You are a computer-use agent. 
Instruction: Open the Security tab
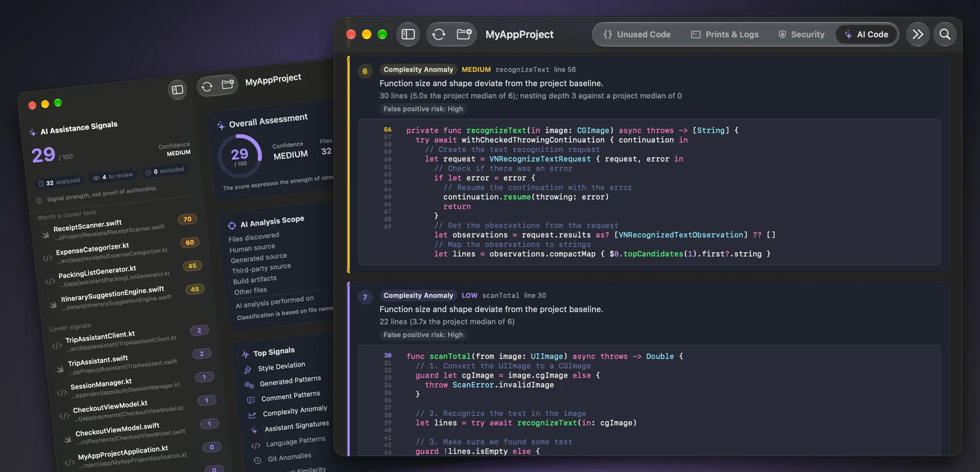coord(802,34)
